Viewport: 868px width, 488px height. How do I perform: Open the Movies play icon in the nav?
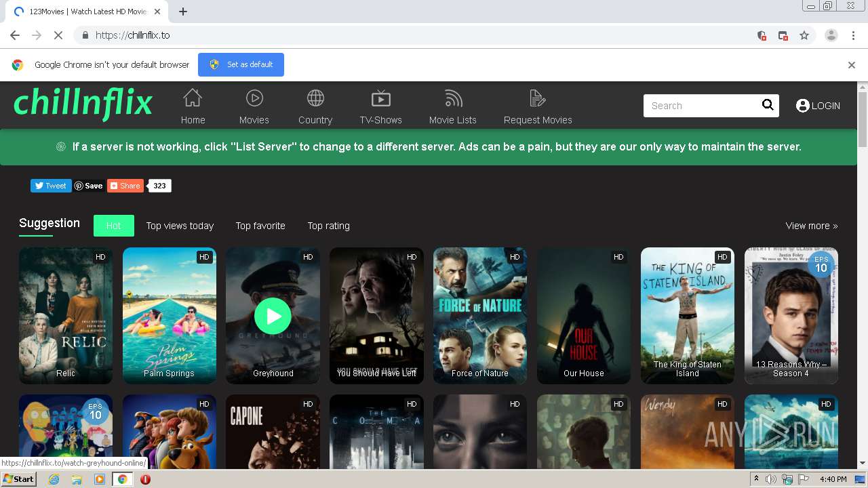coord(254,98)
